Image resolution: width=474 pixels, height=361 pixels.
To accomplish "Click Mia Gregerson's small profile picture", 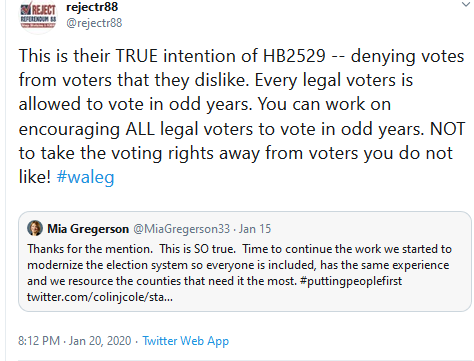I will (x=35, y=228).
